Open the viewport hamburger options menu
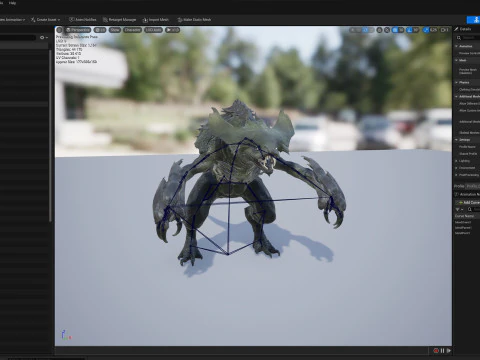The width and height of the screenshot is (480, 360). click(x=60, y=30)
